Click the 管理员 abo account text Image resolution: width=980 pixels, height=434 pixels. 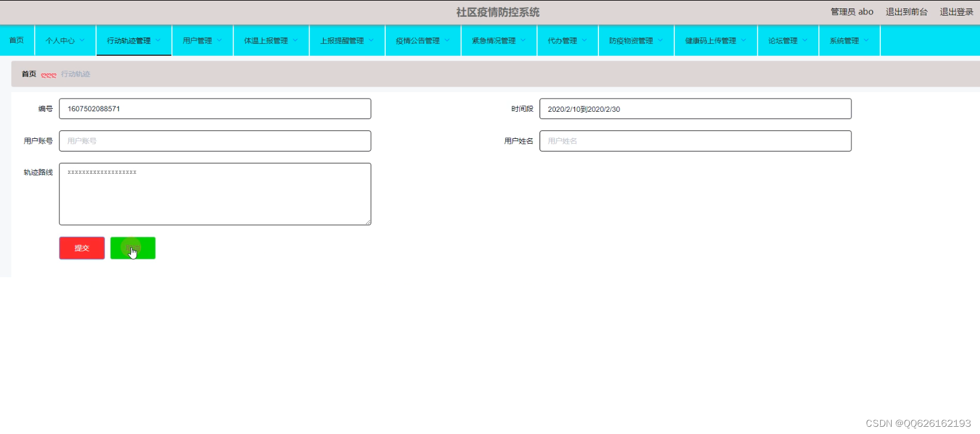tap(851, 12)
